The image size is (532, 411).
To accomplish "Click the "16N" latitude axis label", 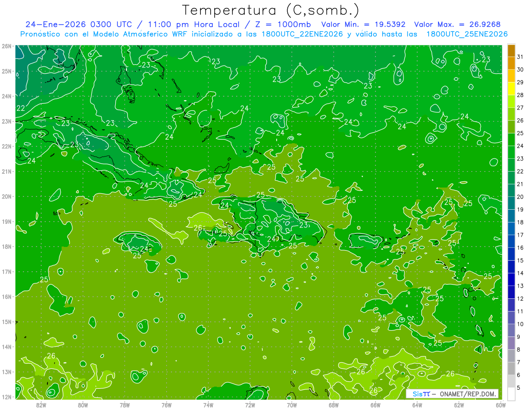I will pyautogui.click(x=7, y=297).
